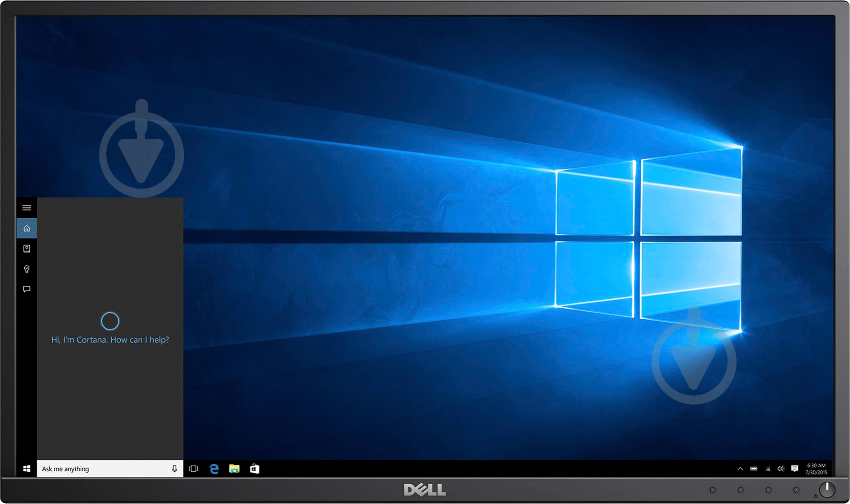This screenshot has height=504, width=850.
Task: Expand hidden tray icons with chevron
Action: point(740,469)
